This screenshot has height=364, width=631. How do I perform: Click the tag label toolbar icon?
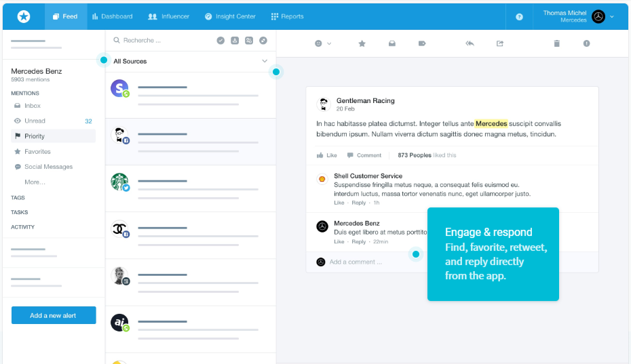(422, 43)
